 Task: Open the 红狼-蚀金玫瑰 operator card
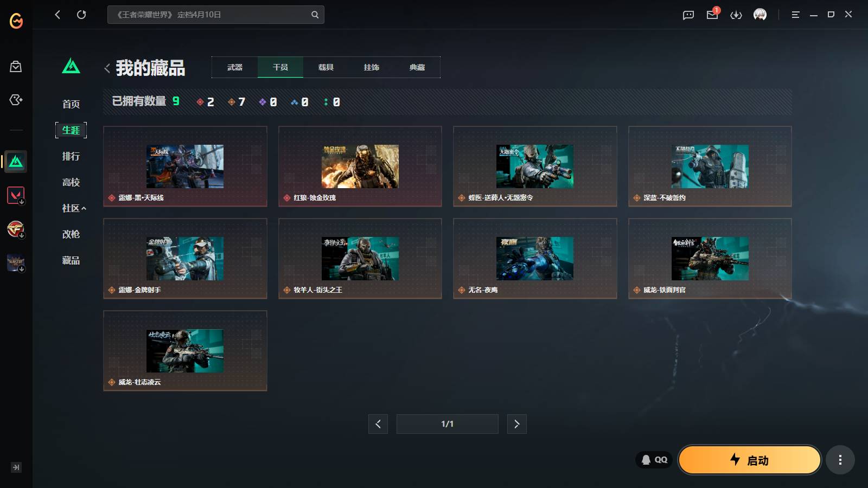(x=360, y=166)
